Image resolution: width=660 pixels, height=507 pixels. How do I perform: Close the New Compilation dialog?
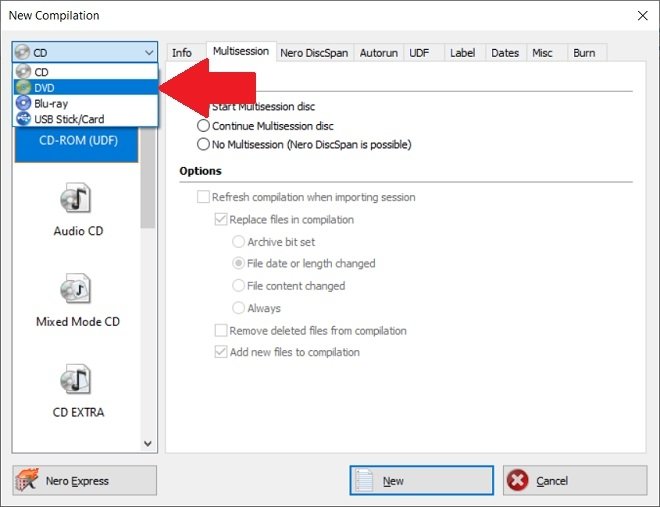coord(642,16)
